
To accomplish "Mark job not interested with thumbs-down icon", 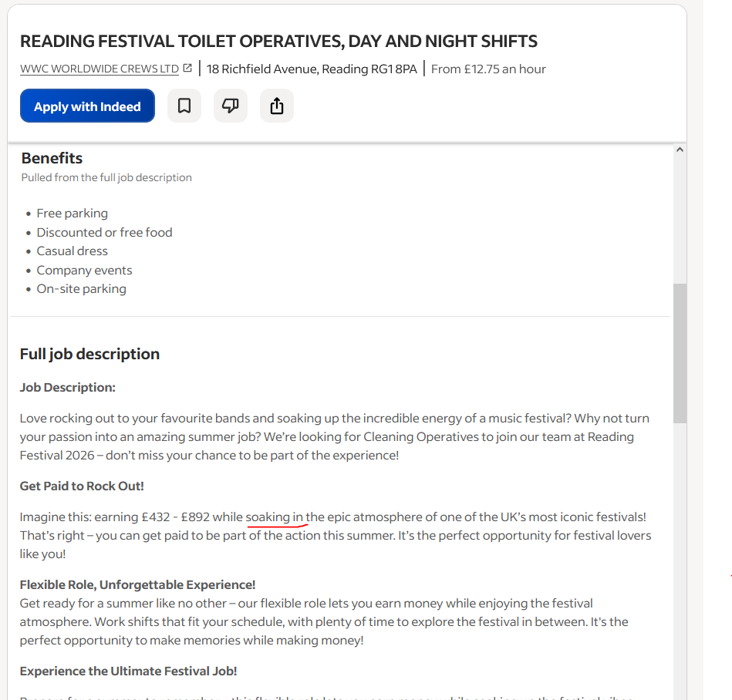I will coord(231,106).
